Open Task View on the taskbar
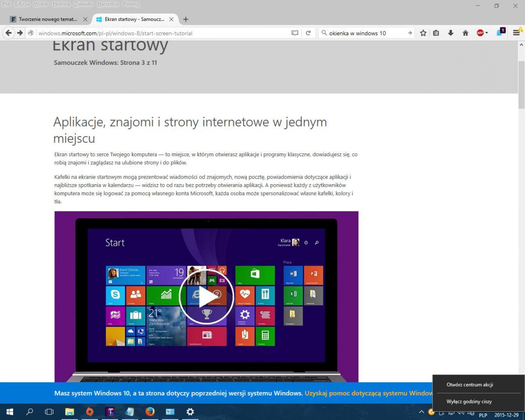 coord(49,412)
